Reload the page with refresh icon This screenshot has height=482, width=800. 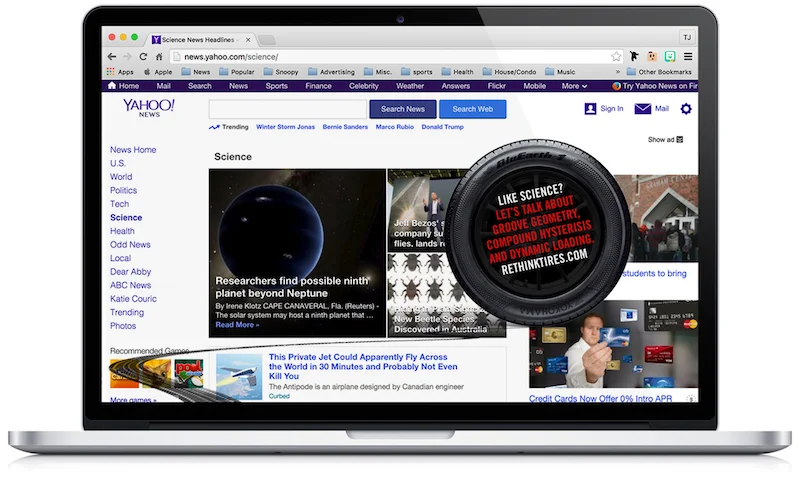coord(143,57)
